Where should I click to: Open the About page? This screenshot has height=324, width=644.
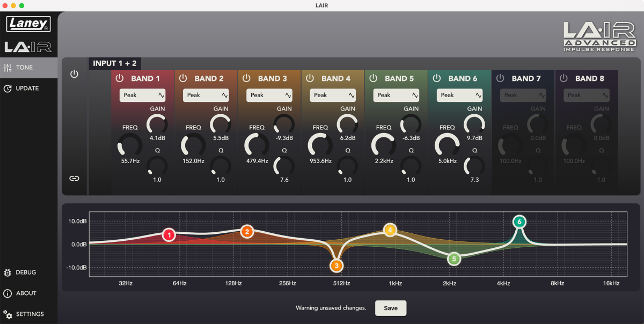(x=26, y=293)
